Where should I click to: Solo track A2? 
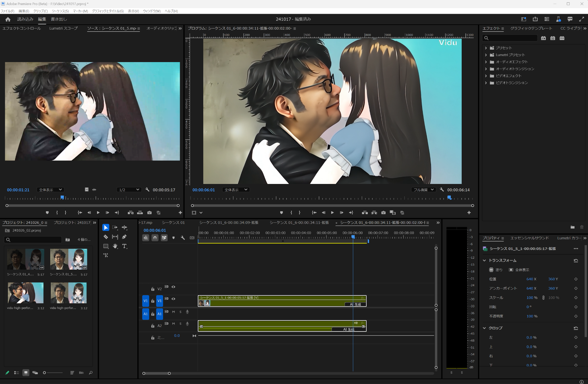(180, 324)
